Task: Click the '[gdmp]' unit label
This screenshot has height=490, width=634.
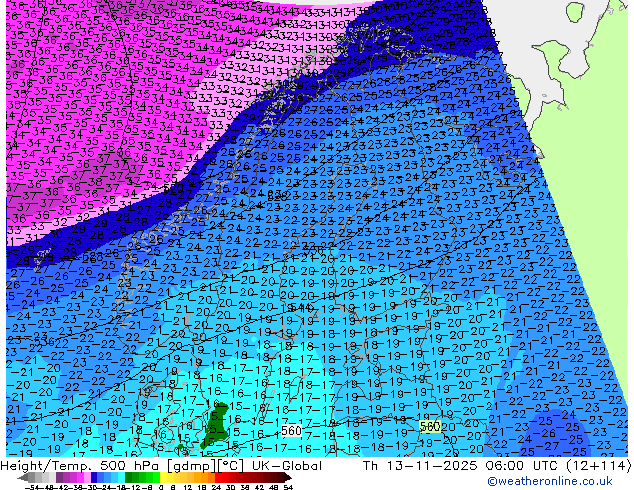Action: [191, 466]
